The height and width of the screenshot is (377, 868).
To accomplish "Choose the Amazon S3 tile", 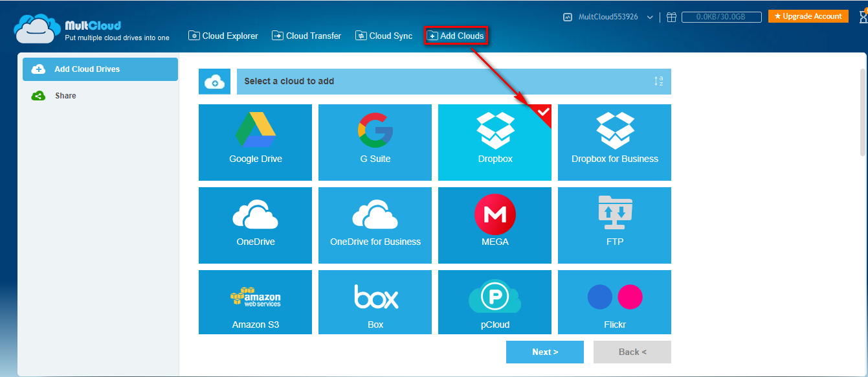I will [255, 302].
